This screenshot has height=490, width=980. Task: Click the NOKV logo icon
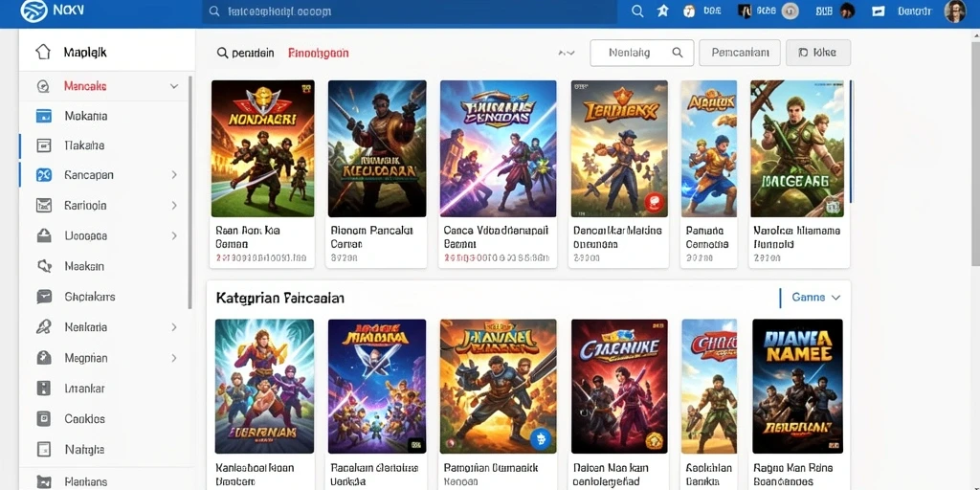(x=33, y=11)
